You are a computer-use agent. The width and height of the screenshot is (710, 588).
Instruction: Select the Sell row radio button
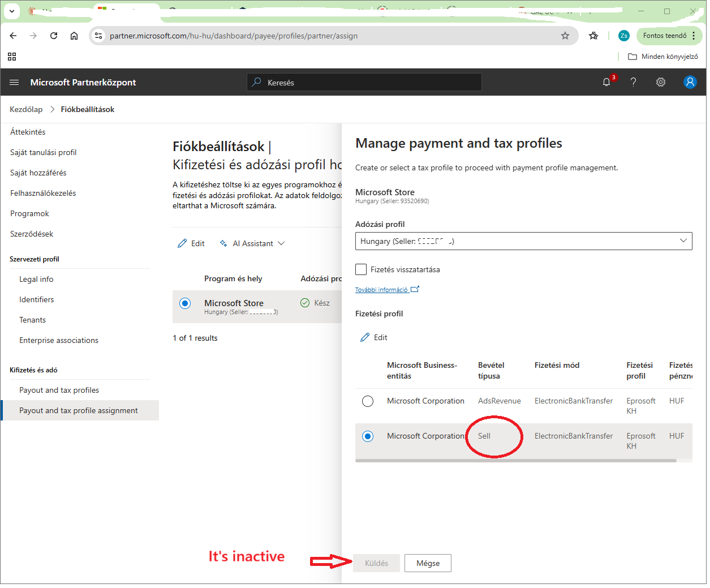(368, 436)
